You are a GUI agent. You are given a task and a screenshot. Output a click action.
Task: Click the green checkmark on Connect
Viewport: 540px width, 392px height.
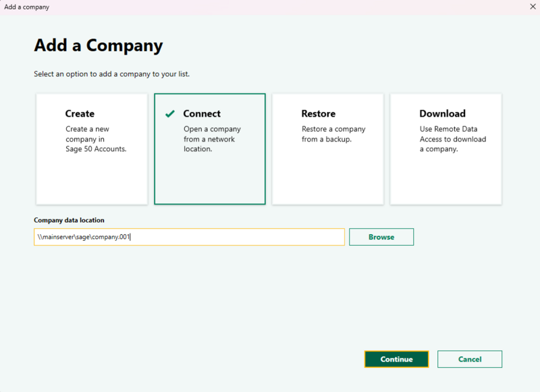pos(170,114)
